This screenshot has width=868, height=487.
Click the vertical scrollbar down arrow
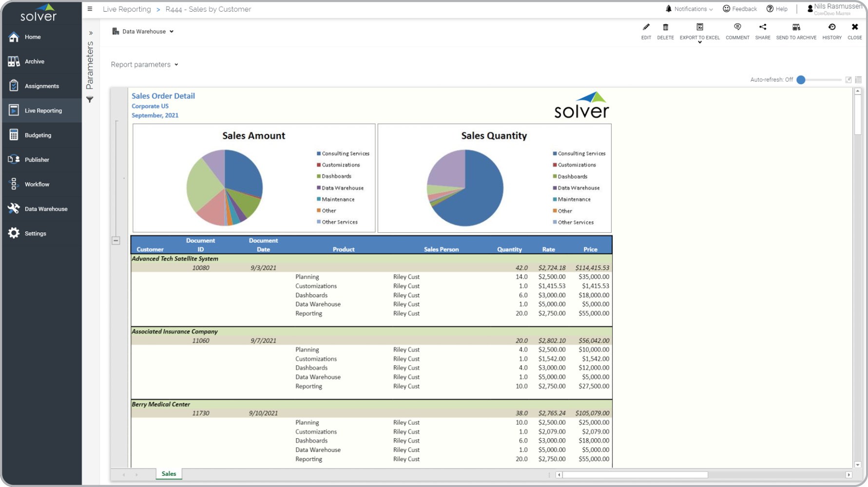coord(858,465)
